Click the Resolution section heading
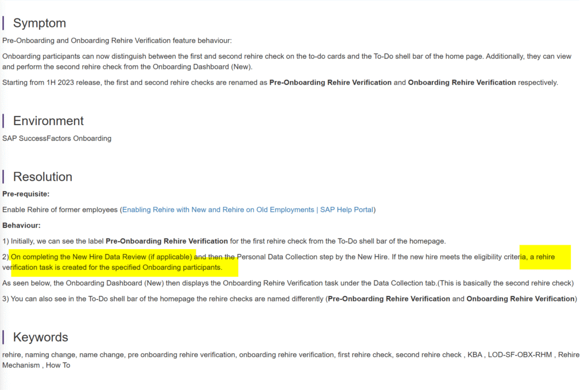The height and width of the screenshot is (390, 588). [x=42, y=176]
